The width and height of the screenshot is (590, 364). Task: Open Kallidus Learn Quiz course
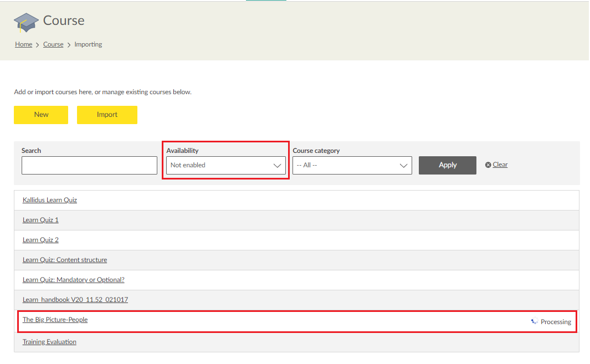(x=50, y=200)
